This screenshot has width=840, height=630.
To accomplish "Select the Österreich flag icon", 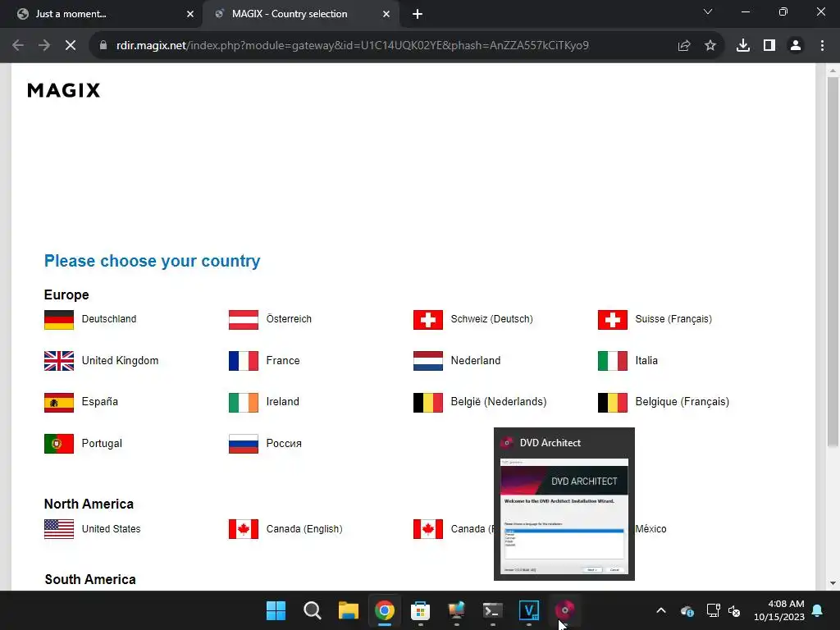I will (x=243, y=320).
